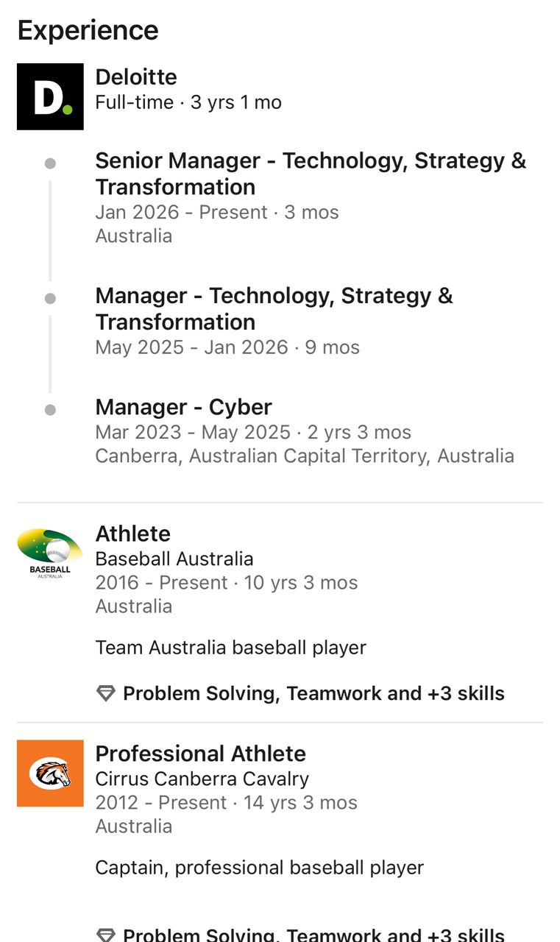560x942 pixels.
Task: Tap the Deloitte company logo
Action: pyautogui.click(x=50, y=96)
